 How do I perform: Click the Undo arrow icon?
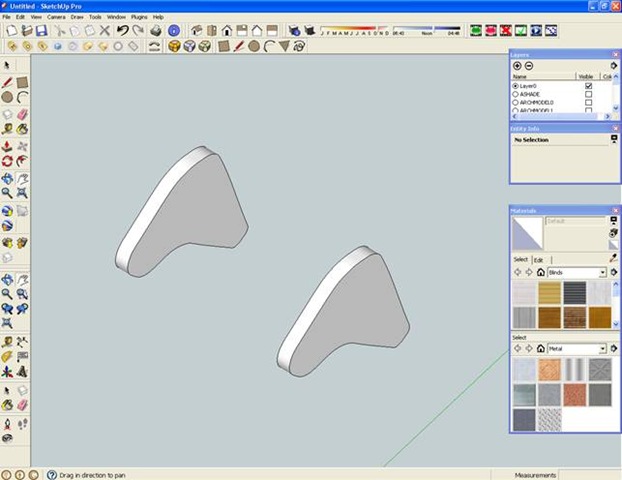pyautogui.click(x=122, y=31)
